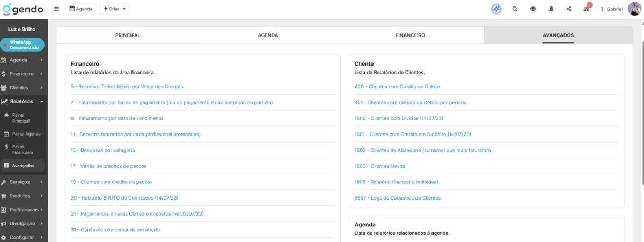Click the Agenda calendar button in top bar

point(81,9)
